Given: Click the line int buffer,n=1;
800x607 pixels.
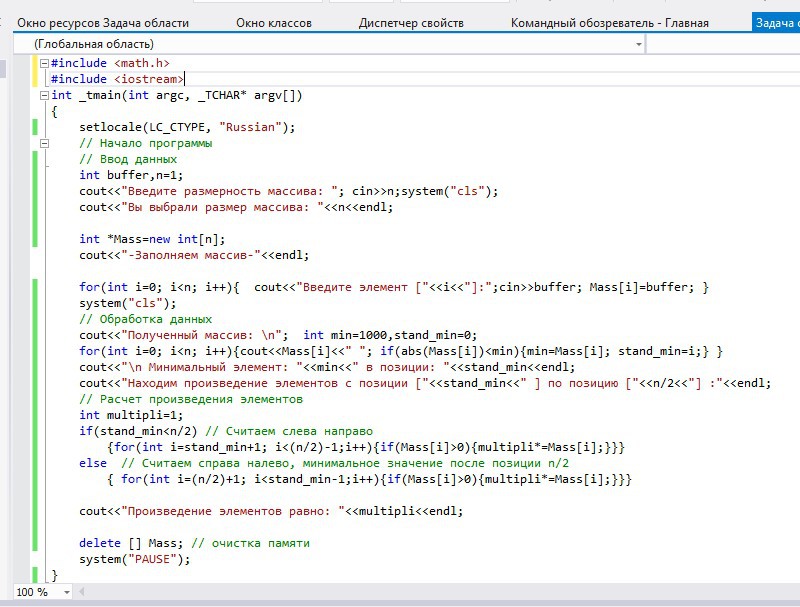Looking at the screenshot, I should click(131, 175).
